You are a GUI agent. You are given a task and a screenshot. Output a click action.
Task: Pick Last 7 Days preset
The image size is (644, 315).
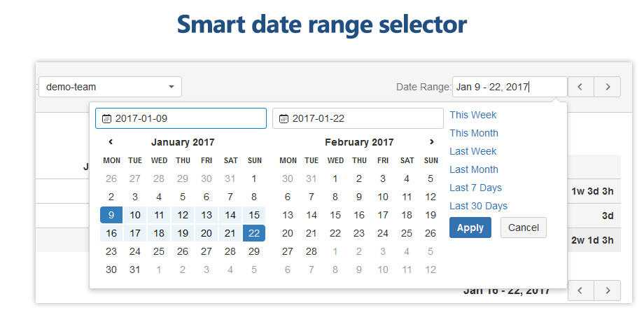[x=476, y=188]
